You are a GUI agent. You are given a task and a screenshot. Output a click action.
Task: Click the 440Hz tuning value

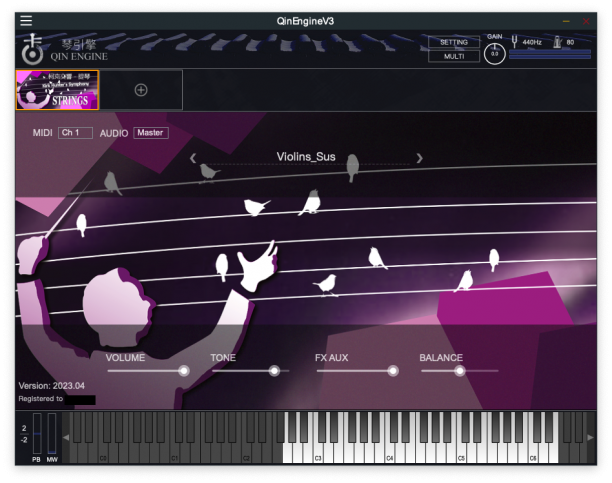click(x=532, y=42)
